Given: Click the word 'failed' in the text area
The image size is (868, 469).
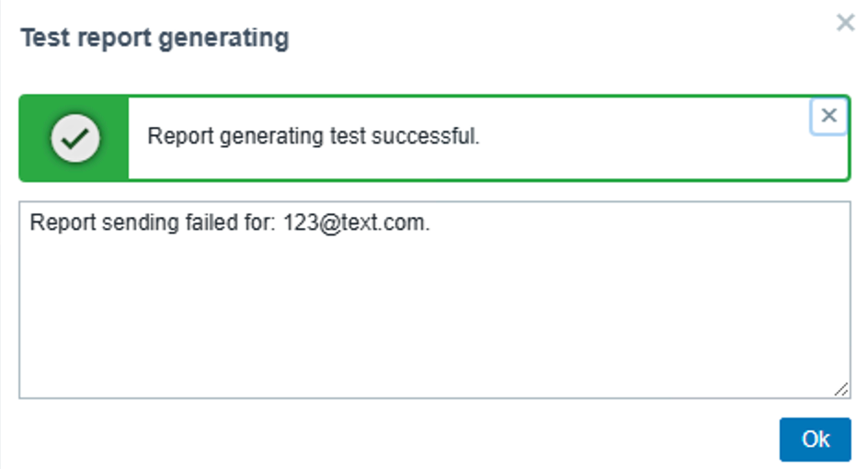Looking at the screenshot, I should [x=196, y=223].
